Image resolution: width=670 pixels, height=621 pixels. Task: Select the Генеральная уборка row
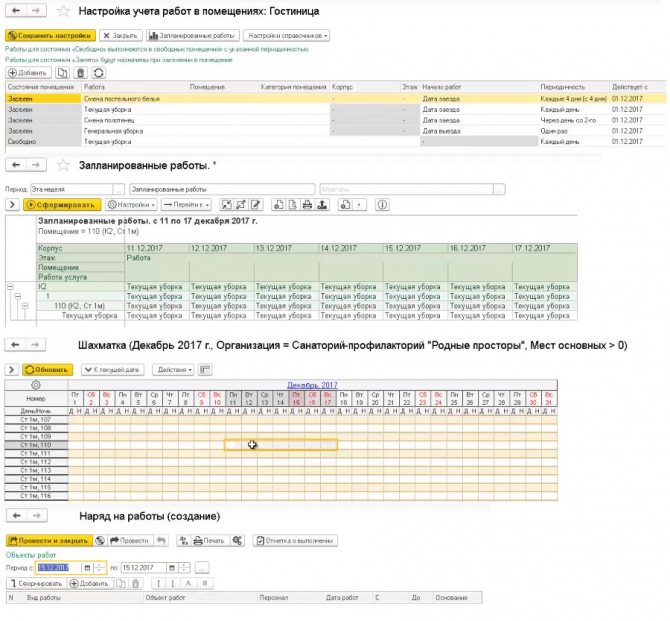[x=336, y=131]
